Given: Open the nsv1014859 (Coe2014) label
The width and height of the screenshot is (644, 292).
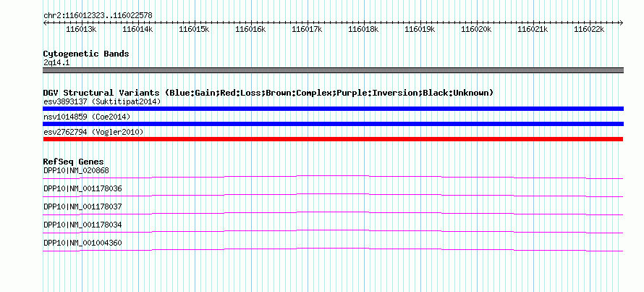Looking at the screenshot, I should pos(87,117).
